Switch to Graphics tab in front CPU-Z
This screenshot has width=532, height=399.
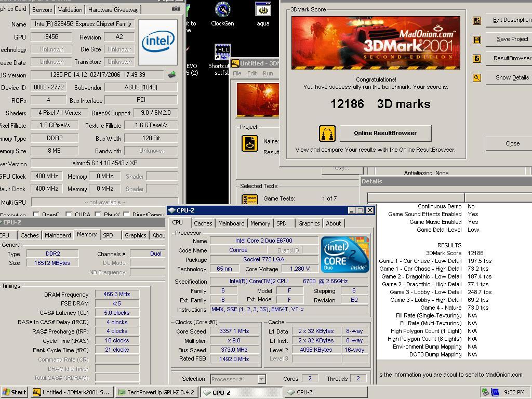click(309, 223)
